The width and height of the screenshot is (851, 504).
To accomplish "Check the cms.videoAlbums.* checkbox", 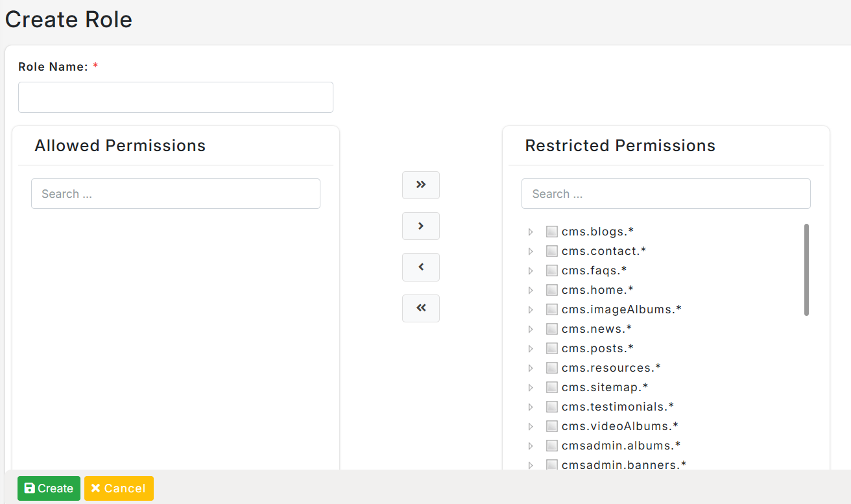I will (x=552, y=426).
